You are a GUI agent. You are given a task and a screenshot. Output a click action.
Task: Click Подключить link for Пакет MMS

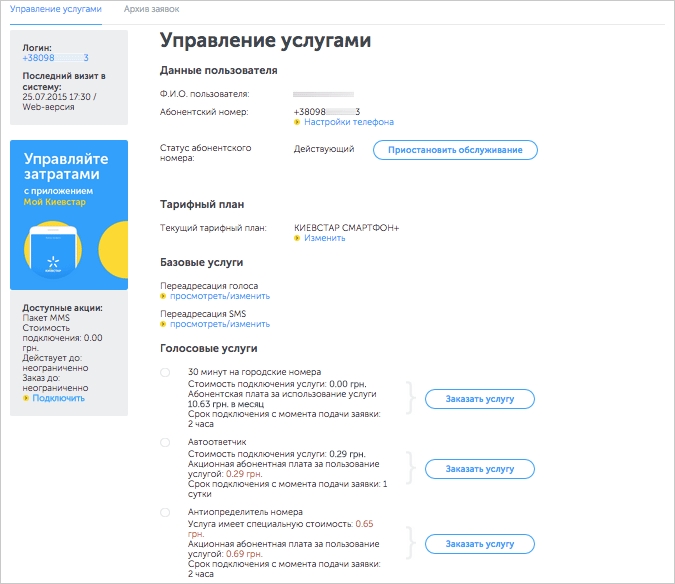coord(59,398)
